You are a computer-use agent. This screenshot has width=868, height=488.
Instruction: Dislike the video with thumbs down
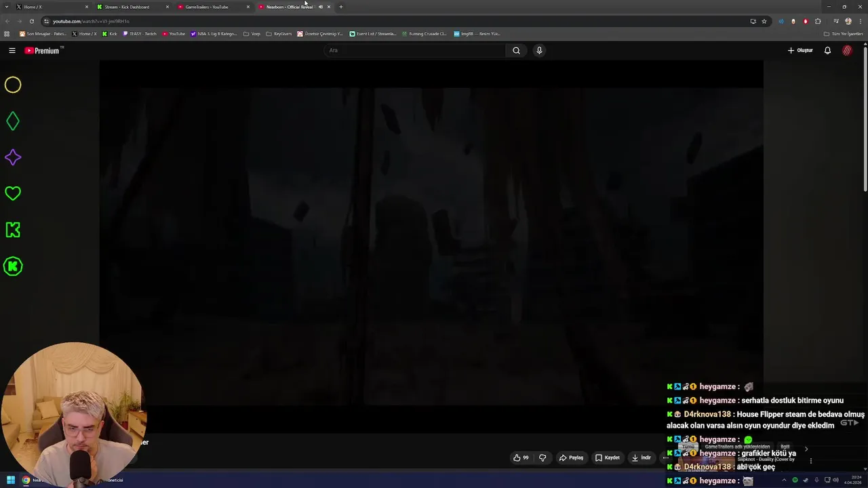pyautogui.click(x=542, y=457)
